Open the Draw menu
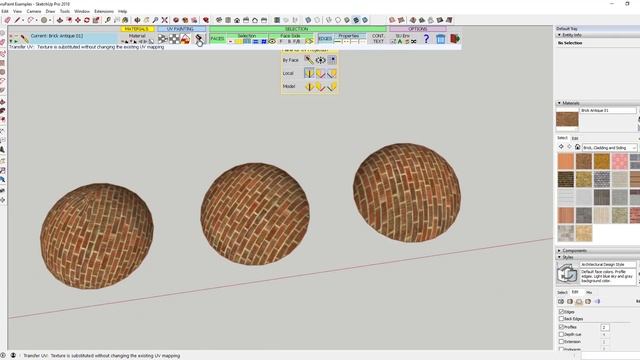The height and width of the screenshot is (360, 640). tap(50, 11)
